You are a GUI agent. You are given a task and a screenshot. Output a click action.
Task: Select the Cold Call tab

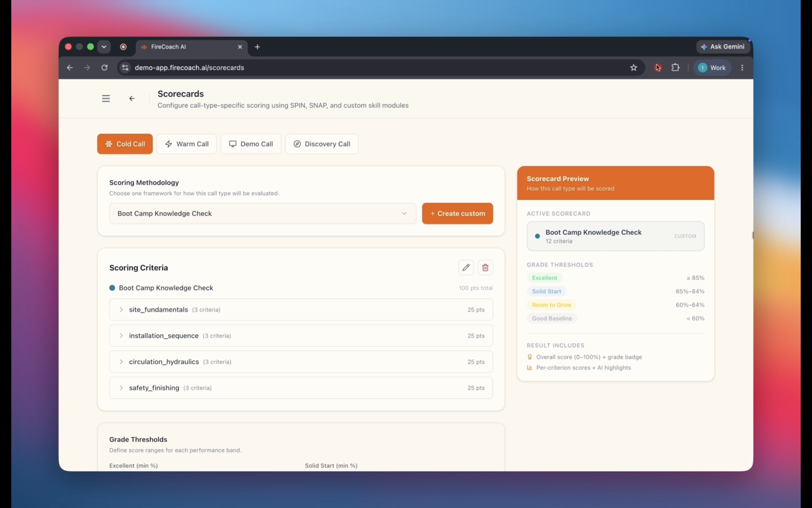pyautogui.click(x=125, y=144)
